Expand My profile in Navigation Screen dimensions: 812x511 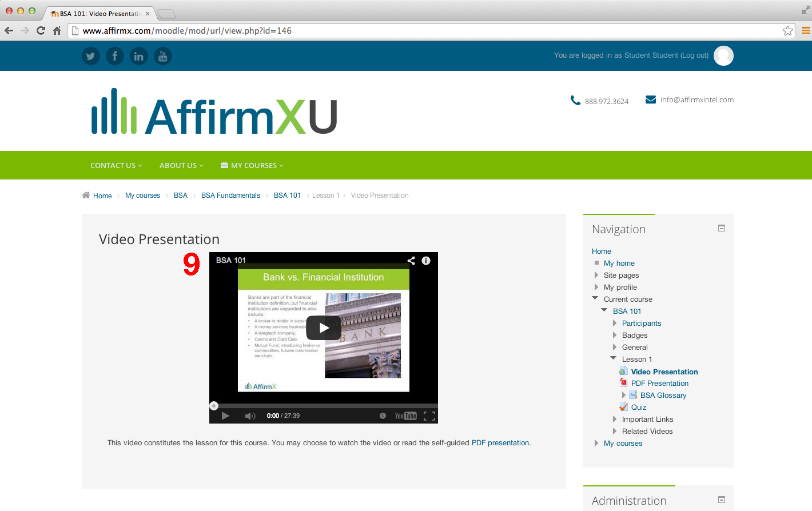point(596,287)
